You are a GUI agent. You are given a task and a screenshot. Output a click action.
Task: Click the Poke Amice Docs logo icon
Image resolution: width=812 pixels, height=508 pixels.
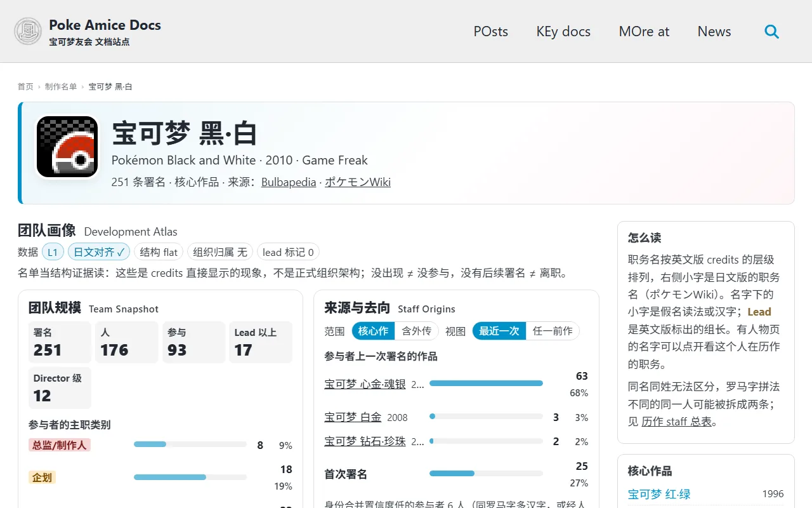pyautogui.click(x=28, y=31)
